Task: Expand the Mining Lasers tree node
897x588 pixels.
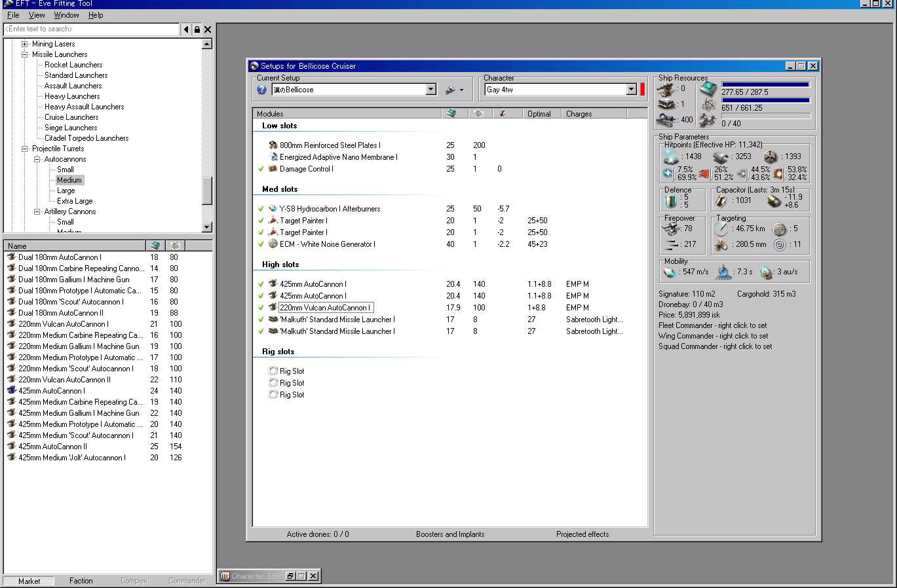Action: [x=25, y=44]
